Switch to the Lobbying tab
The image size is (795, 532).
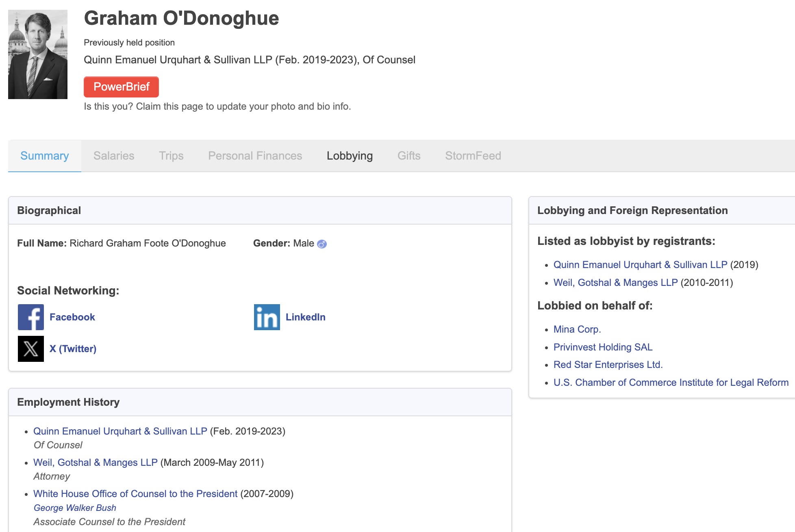click(350, 156)
